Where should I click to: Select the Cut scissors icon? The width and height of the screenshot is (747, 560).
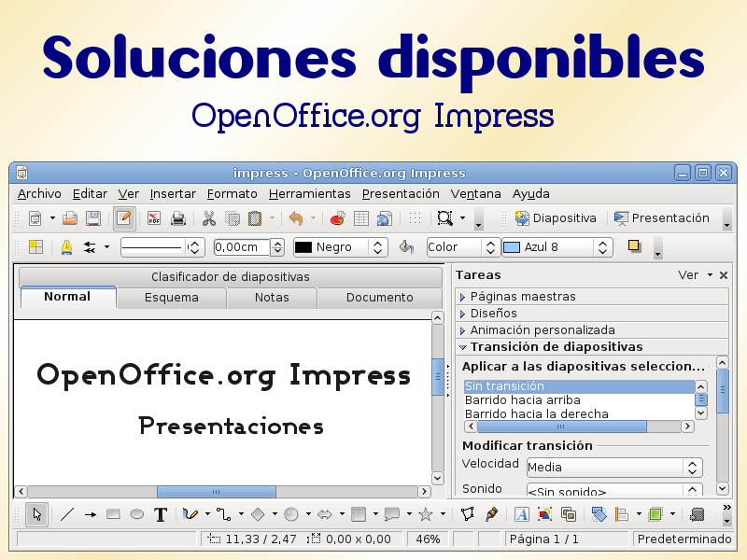pos(209,218)
